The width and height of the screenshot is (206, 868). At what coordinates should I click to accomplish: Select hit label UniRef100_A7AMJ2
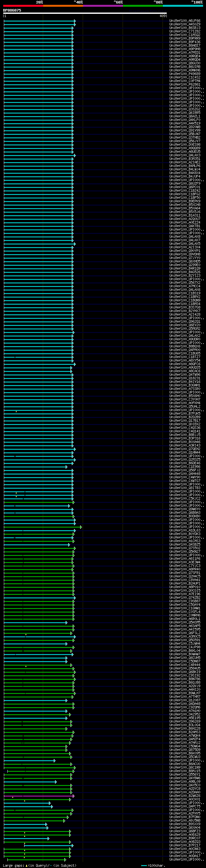pos(185,743)
